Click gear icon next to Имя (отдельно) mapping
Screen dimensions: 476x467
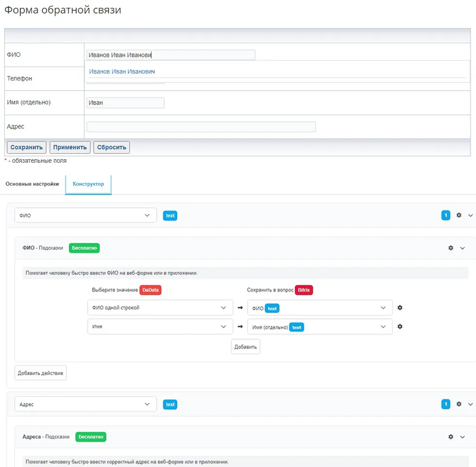[x=400, y=327]
